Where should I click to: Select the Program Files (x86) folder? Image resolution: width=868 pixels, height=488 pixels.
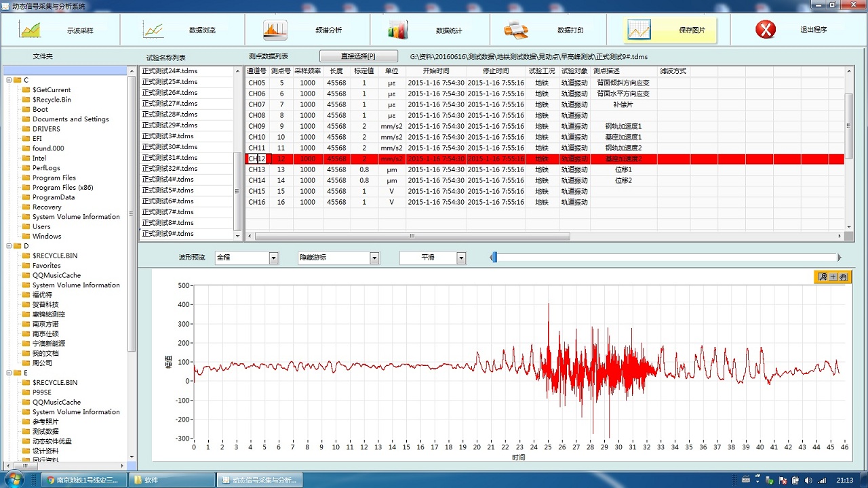(63, 188)
